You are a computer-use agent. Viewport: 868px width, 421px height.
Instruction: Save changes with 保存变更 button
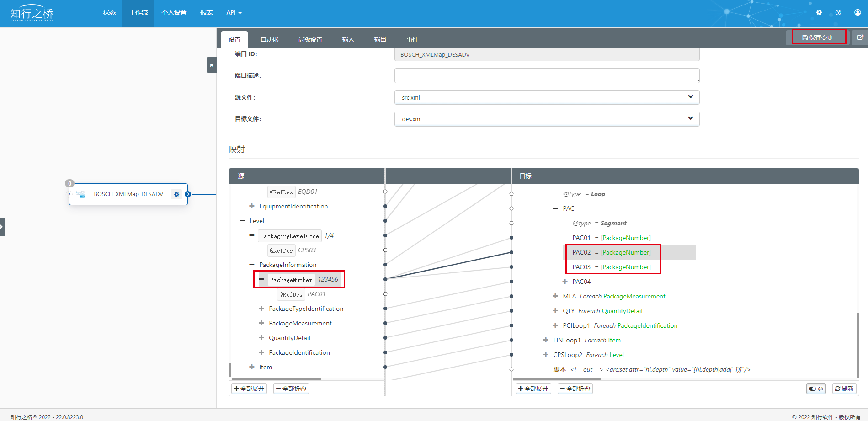(x=818, y=37)
